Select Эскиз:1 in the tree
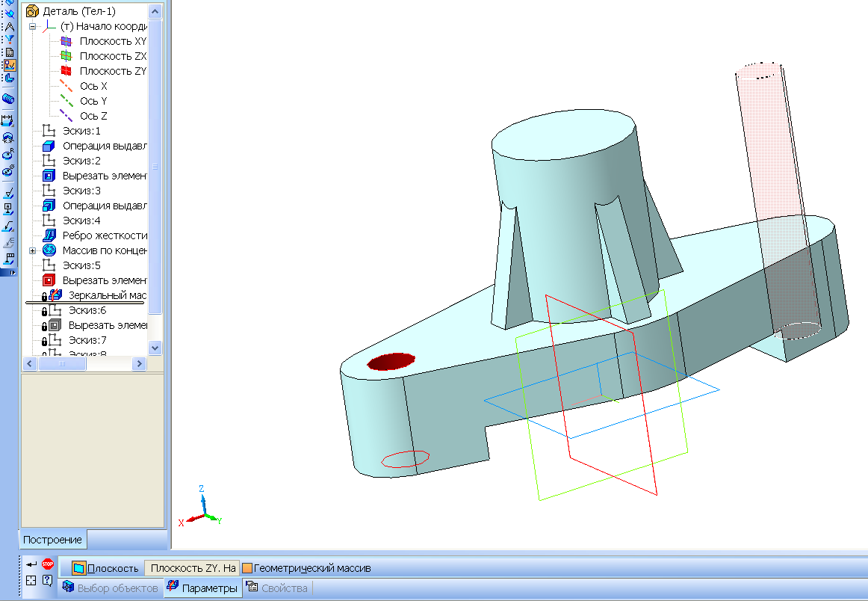868x601 pixels. 81,131
